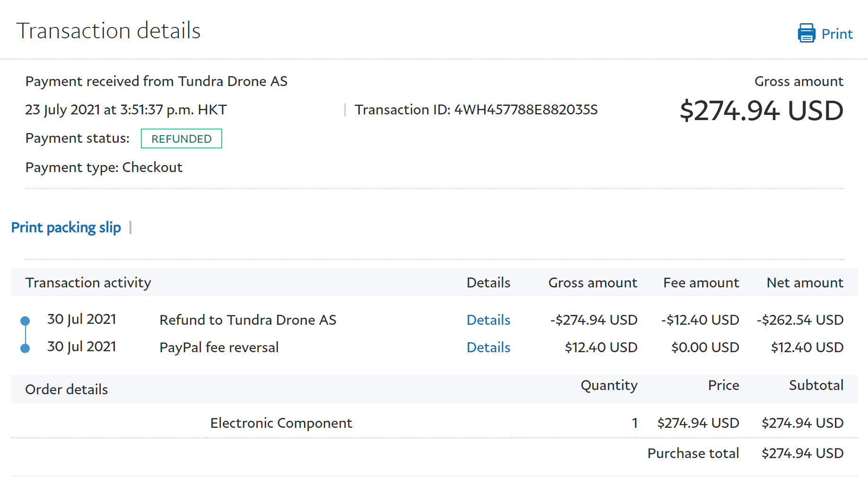
Task: Click the Refund to Tundra Drone AS description
Action: click(248, 320)
